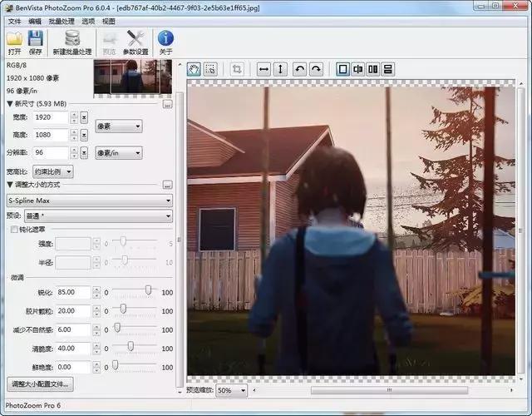Click the 宽度 field showing 1920
This screenshot has height=416, width=532.
51,117
